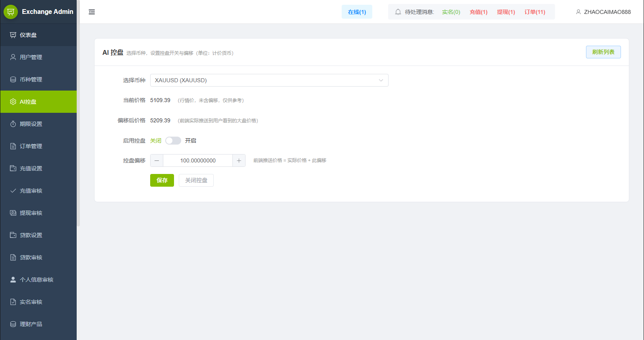Toggle the 启用控盘 switch on
Viewport: 644px width, 340px height.
(x=173, y=141)
